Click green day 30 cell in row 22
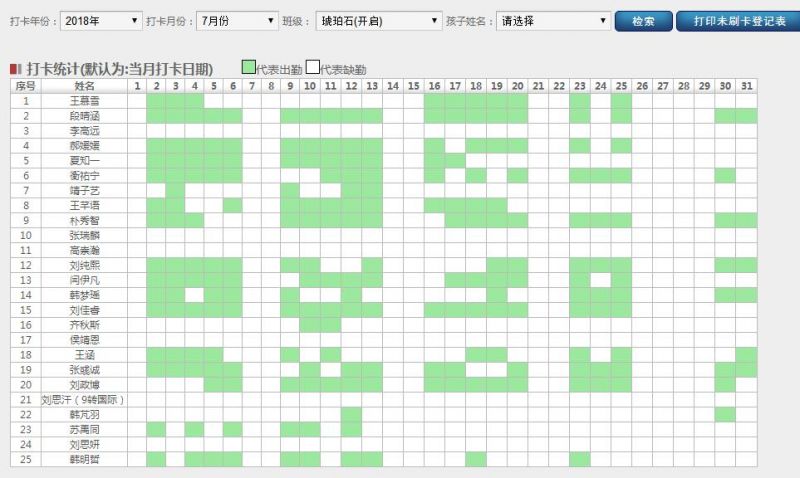Image resolution: width=800 pixels, height=478 pixels. click(x=725, y=414)
